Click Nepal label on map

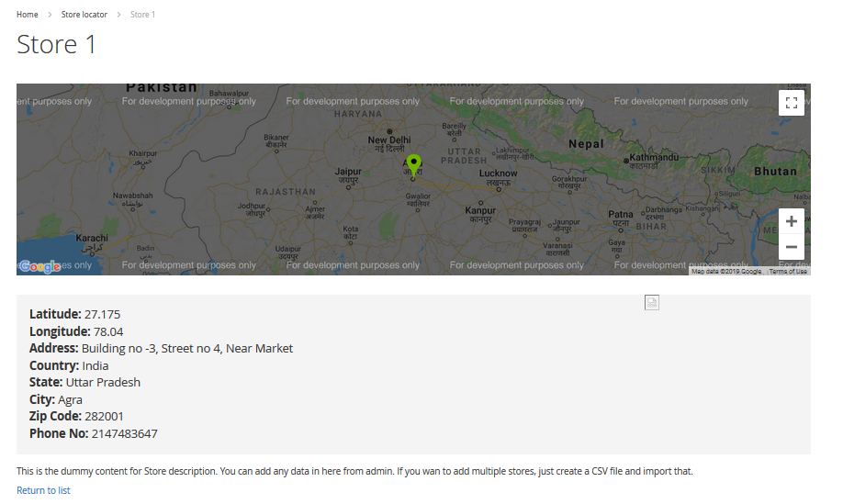tap(586, 144)
